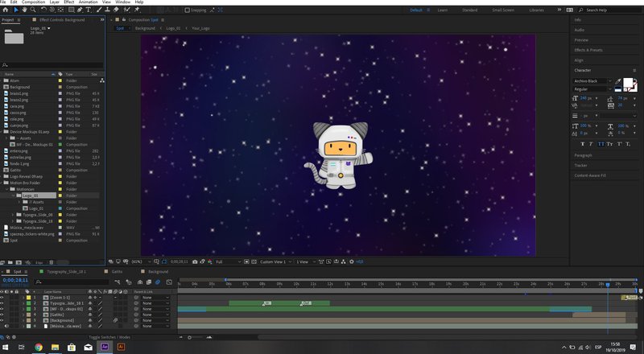Image resolution: width=644 pixels, height=354 pixels.
Task: Go to the Home screen icon
Action: pyautogui.click(x=6, y=10)
